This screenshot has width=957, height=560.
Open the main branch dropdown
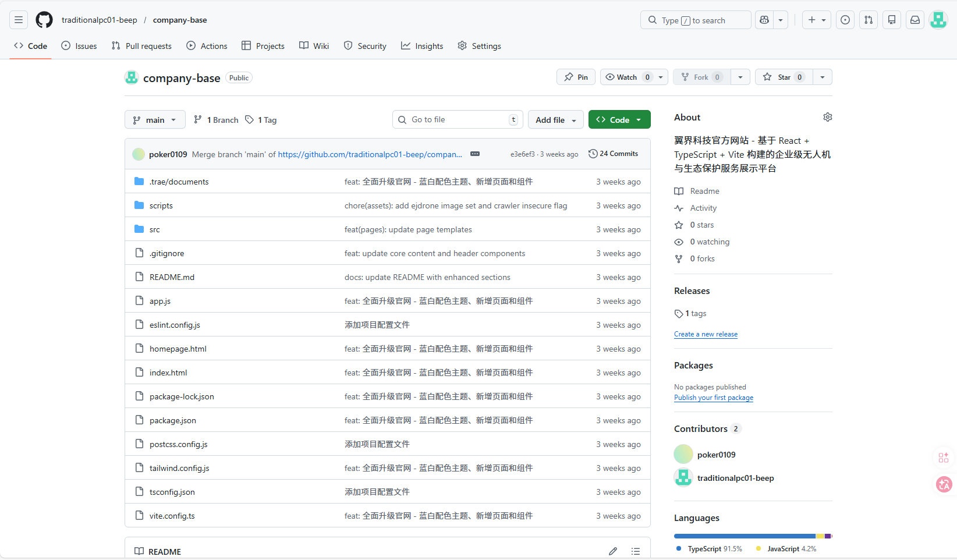click(x=155, y=120)
